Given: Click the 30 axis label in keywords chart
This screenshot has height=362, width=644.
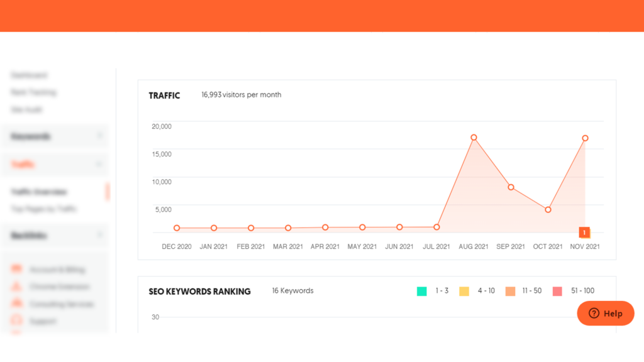Looking at the screenshot, I should click(155, 317).
